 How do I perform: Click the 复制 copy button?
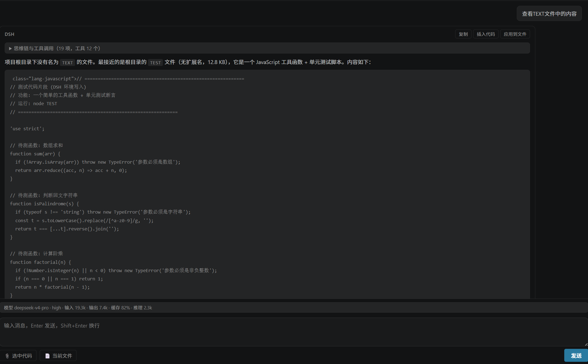463,34
